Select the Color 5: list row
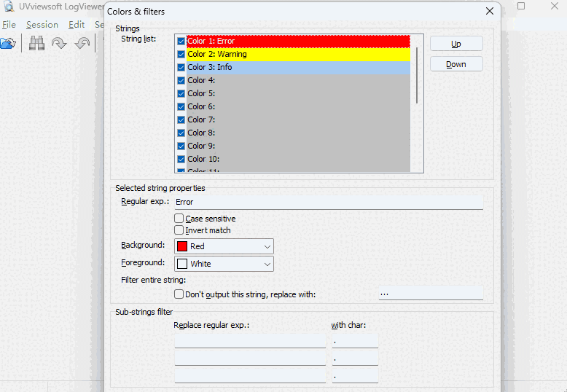This screenshot has width=567, height=392. (x=298, y=94)
